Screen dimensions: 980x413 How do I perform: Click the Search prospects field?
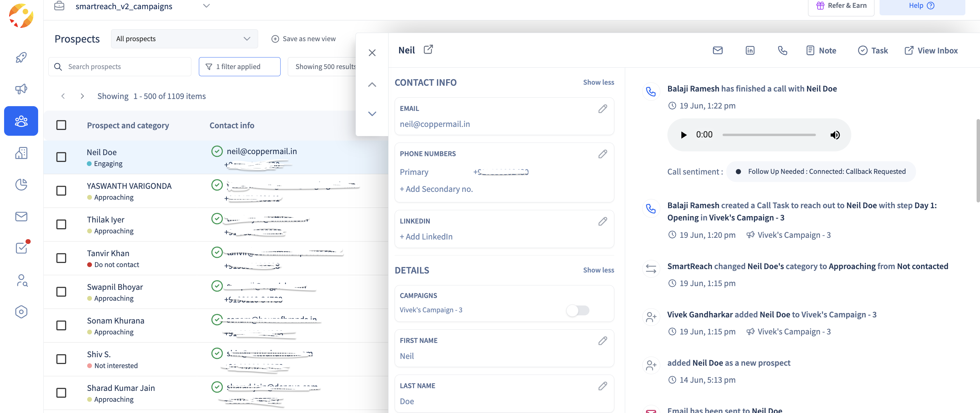click(x=120, y=66)
